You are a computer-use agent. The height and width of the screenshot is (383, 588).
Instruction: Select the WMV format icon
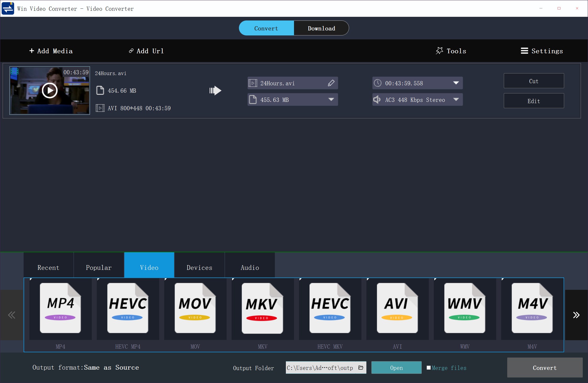tap(464, 308)
